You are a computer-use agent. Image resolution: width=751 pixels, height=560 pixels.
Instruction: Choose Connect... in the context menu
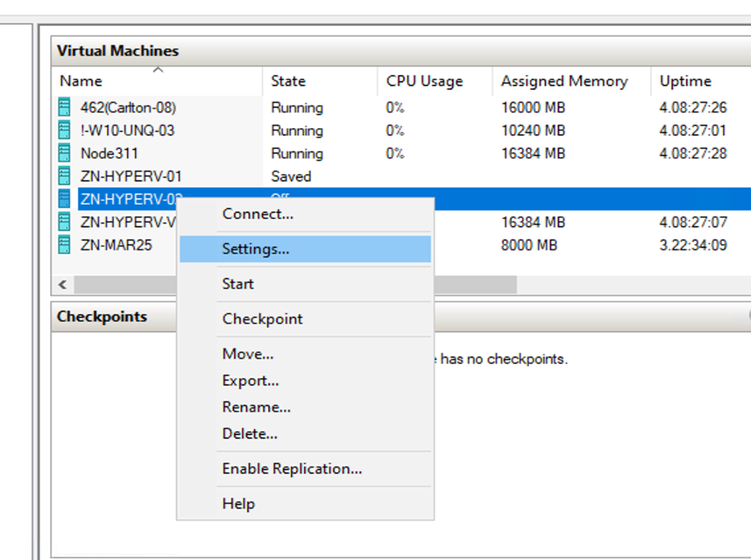click(x=257, y=214)
